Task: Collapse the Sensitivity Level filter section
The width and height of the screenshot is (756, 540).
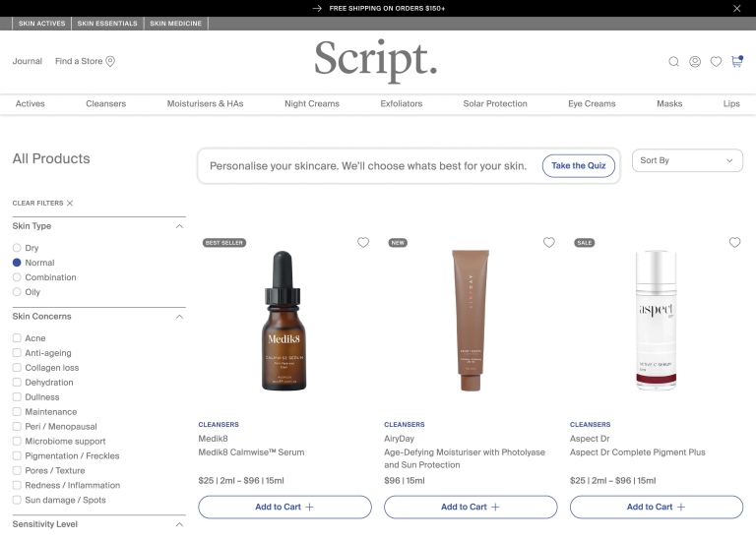Action: (x=179, y=524)
